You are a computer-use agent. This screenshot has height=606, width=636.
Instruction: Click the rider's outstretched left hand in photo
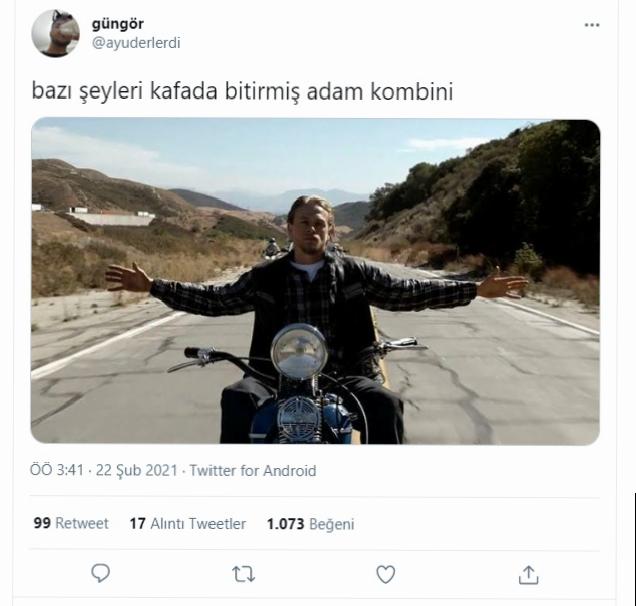pos(502,282)
